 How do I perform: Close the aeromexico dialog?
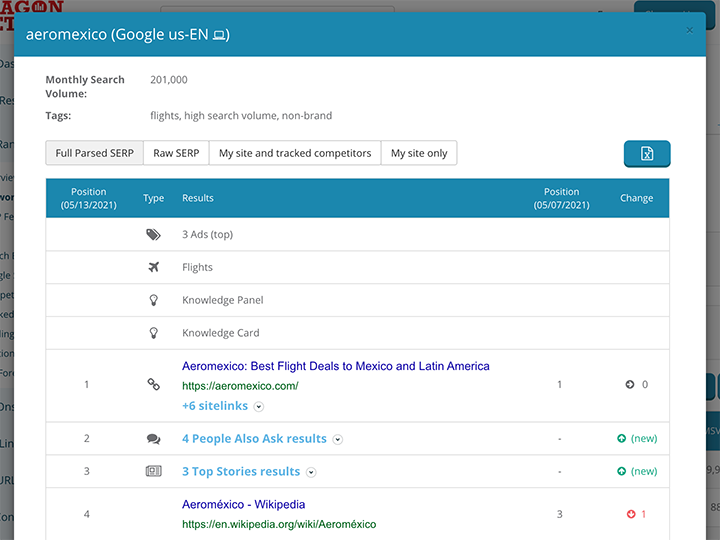[689, 31]
